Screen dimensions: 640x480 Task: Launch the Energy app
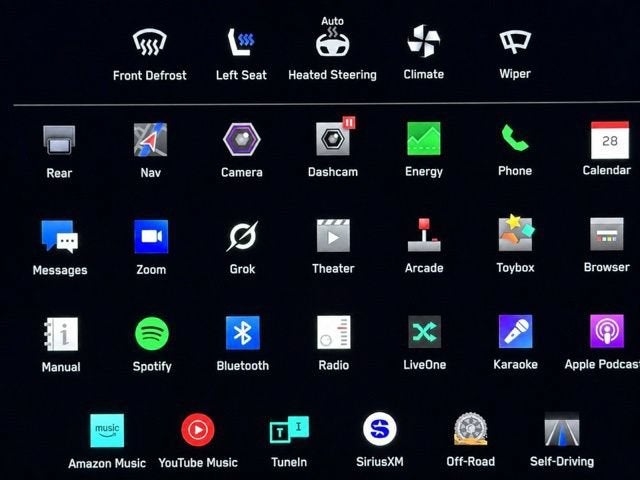pos(424,138)
